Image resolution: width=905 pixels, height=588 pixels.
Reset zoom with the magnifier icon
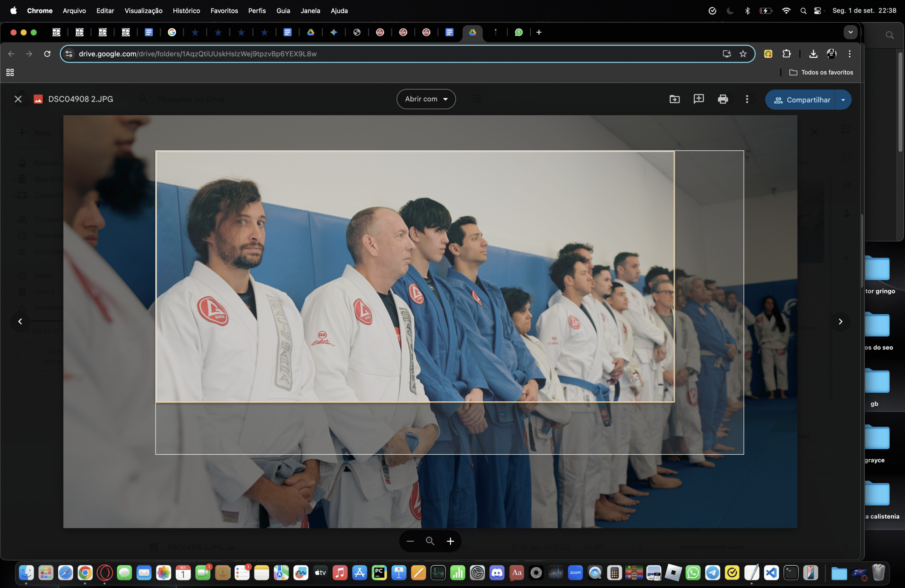click(x=430, y=541)
